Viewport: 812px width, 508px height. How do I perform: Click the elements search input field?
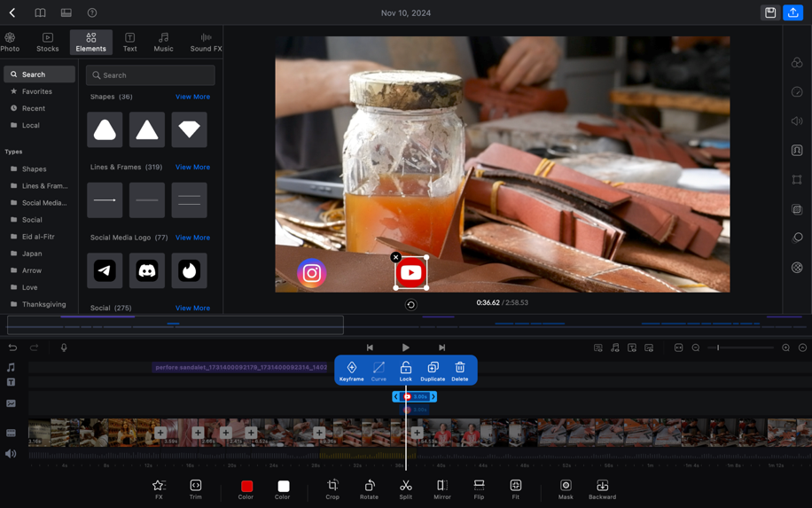click(151, 75)
